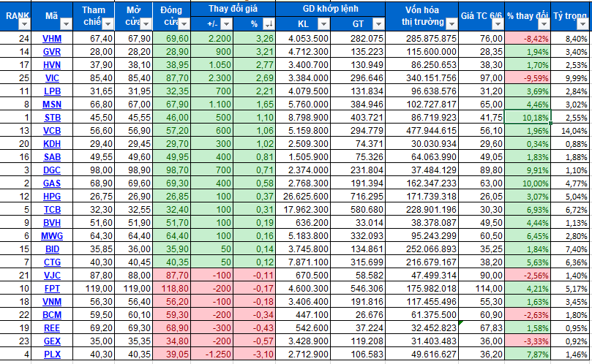Select the GAS change cell 10,00%
This screenshot has width=592, height=364.
click(x=528, y=183)
